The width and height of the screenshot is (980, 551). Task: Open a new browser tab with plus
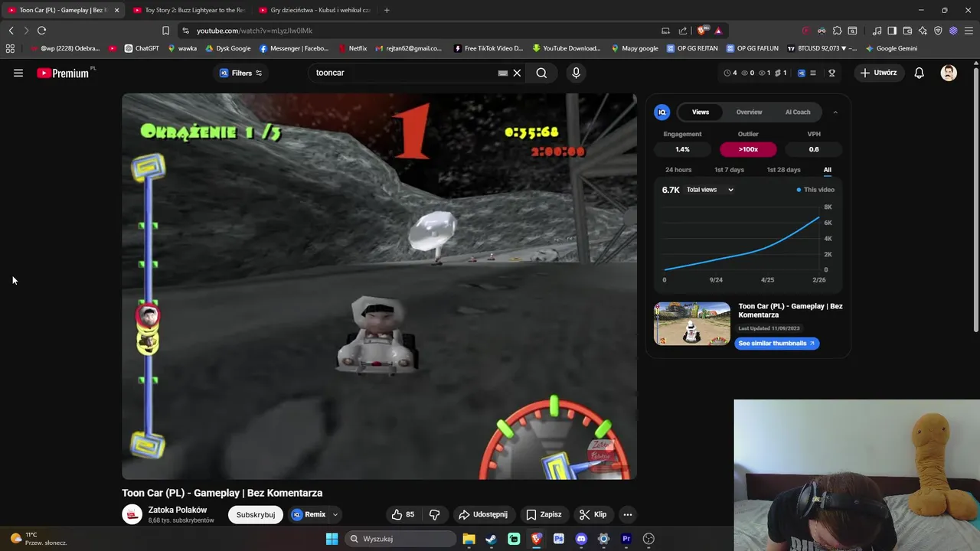(x=387, y=10)
